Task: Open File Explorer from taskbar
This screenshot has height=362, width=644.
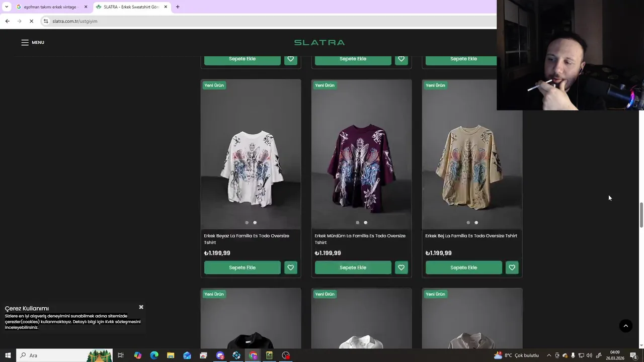Action: pos(171,355)
